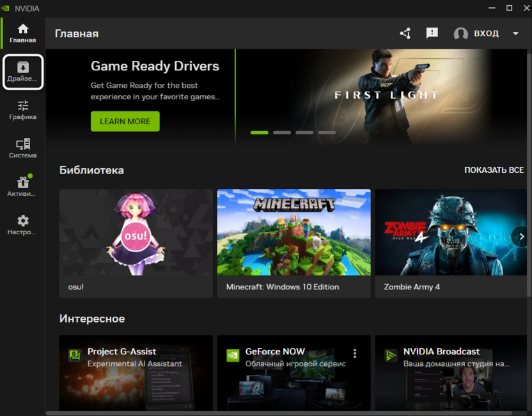Open the Система system sidebar section
The width and height of the screenshot is (532, 416).
pyautogui.click(x=23, y=148)
